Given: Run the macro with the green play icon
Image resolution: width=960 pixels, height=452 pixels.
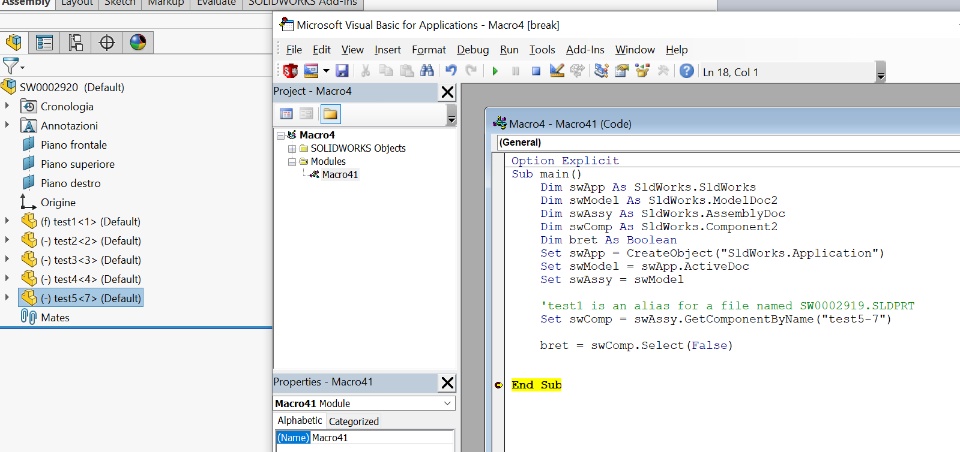Looking at the screenshot, I should tap(495, 72).
